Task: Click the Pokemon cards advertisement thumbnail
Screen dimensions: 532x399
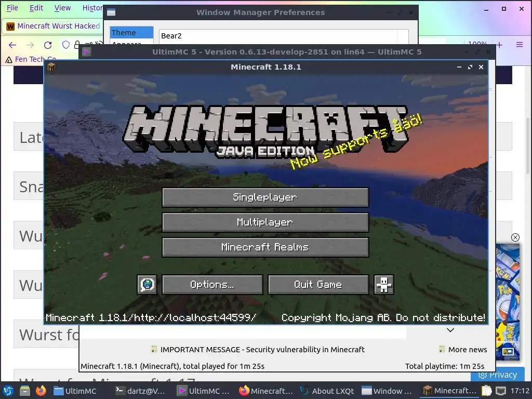Action: coord(508,301)
